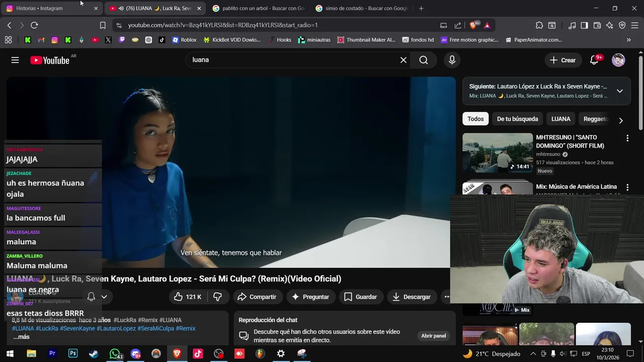This screenshot has width=644, height=362.
Task: Open the Roblox bookmark
Action: 184,40
